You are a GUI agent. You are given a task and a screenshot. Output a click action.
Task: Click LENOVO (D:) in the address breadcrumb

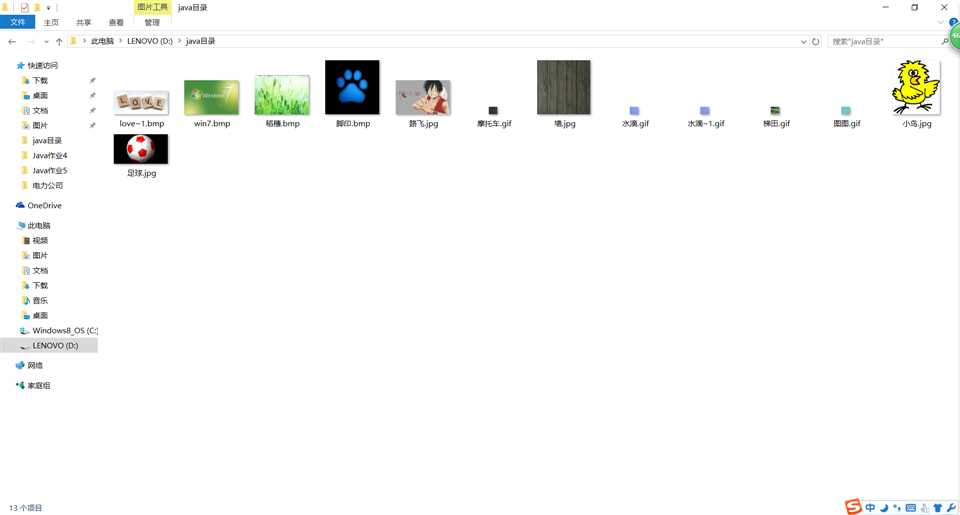150,41
